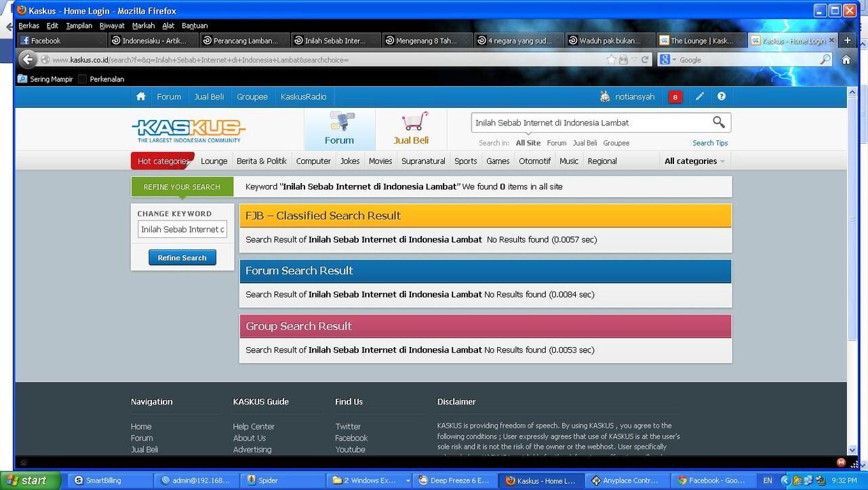Close the Kaskus - Home Login tab

831,41
